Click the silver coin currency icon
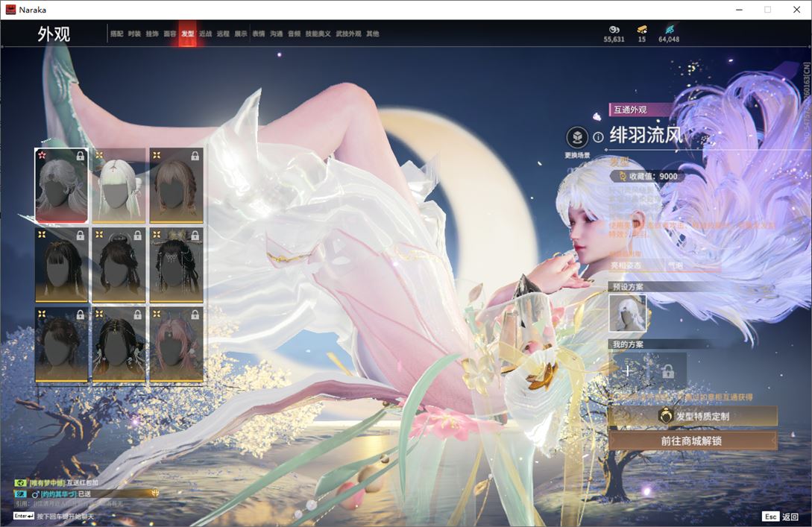Screen dimensions: 812x527 tap(614, 30)
